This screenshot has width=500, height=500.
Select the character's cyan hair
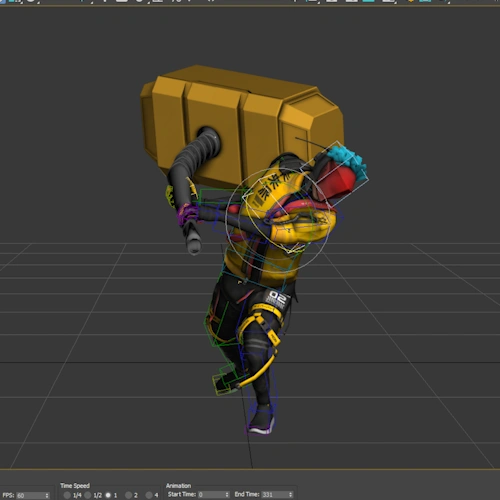[x=347, y=160]
